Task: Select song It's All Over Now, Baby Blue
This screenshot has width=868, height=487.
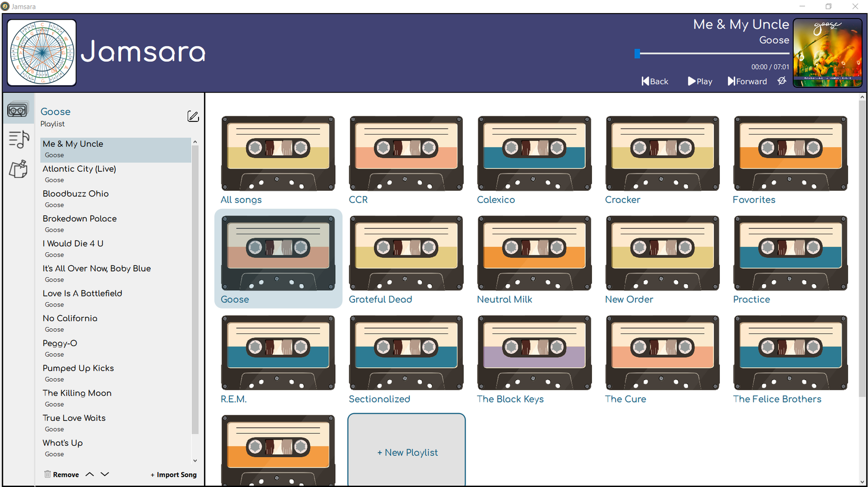Action: [116, 274]
